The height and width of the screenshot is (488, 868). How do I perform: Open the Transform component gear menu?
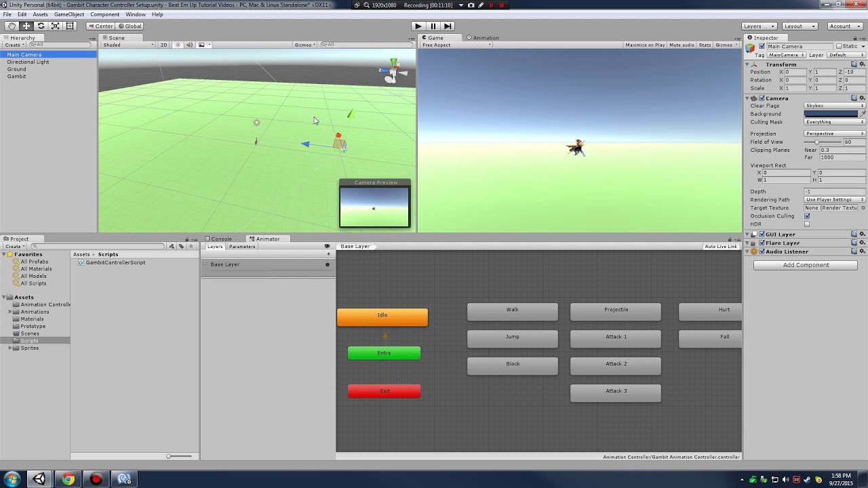[862, 64]
